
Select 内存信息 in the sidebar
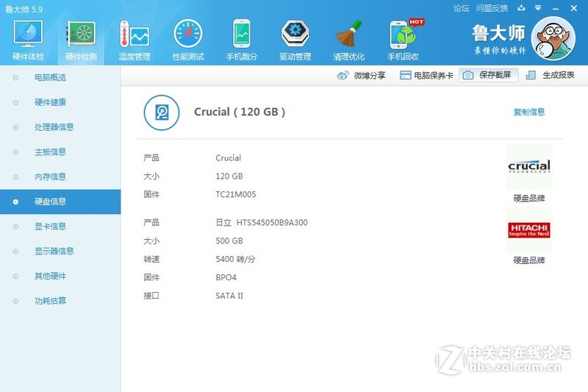click(60, 177)
